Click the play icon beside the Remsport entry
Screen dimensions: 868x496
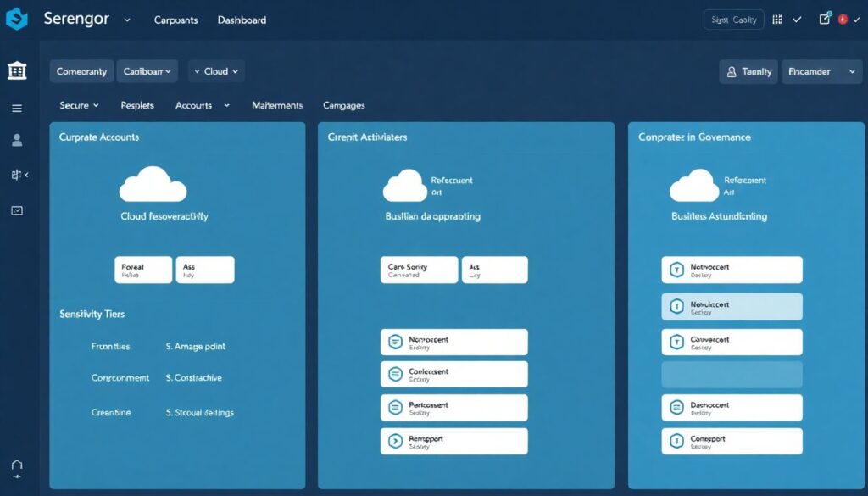tap(394, 440)
